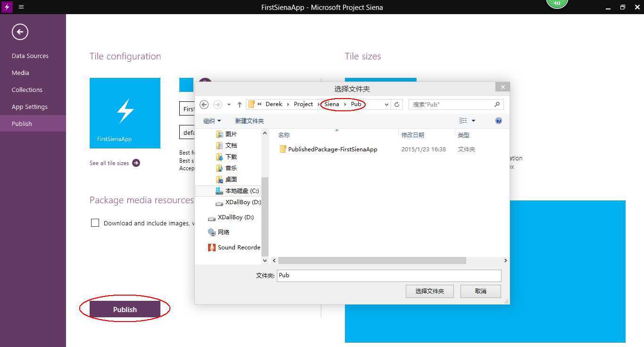Viewport: 644px width, 347px height.
Task: Select 音乐 in the navigation tree
Action: [231, 168]
